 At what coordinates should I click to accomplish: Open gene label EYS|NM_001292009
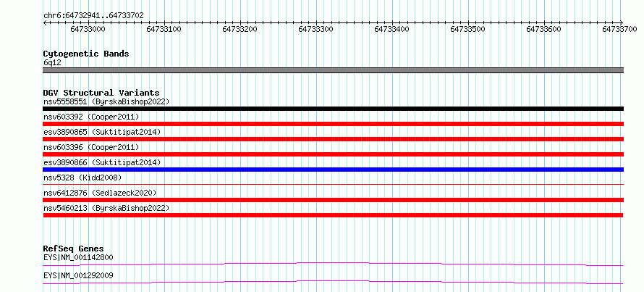tap(78, 275)
